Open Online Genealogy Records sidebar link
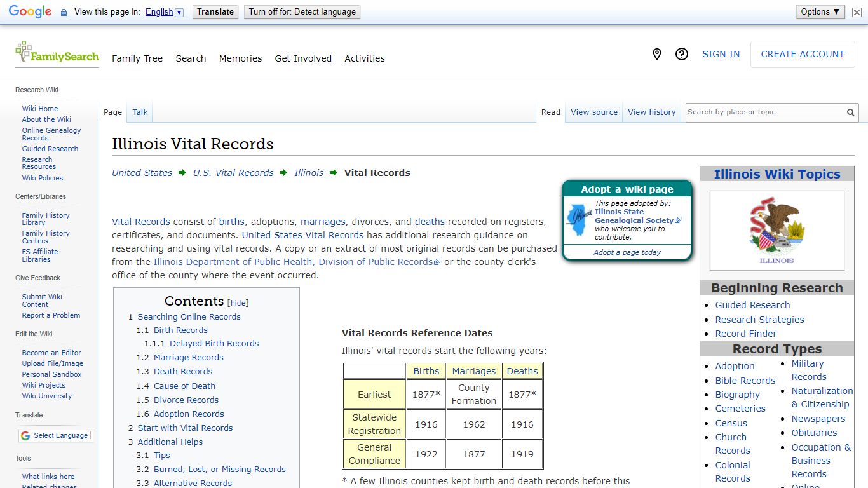The width and height of the screenshot is (868, 488). 51,134
